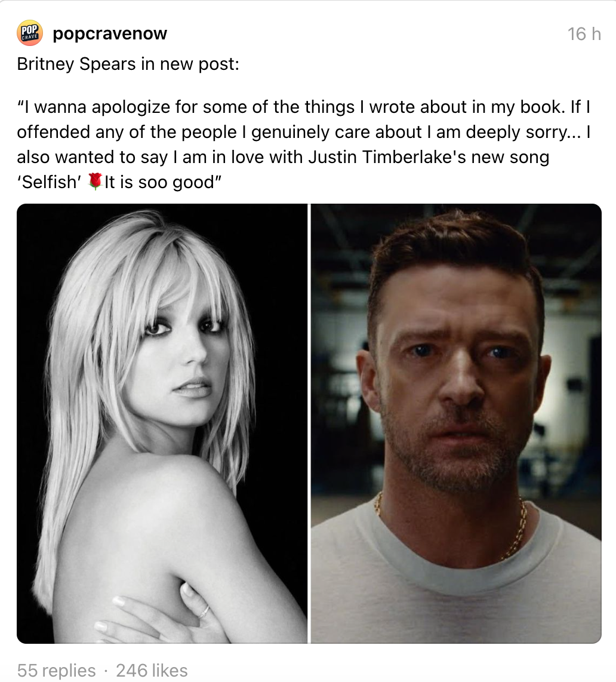Click the rose emoji in the post

pyautogui.click(x=95, y=182)
